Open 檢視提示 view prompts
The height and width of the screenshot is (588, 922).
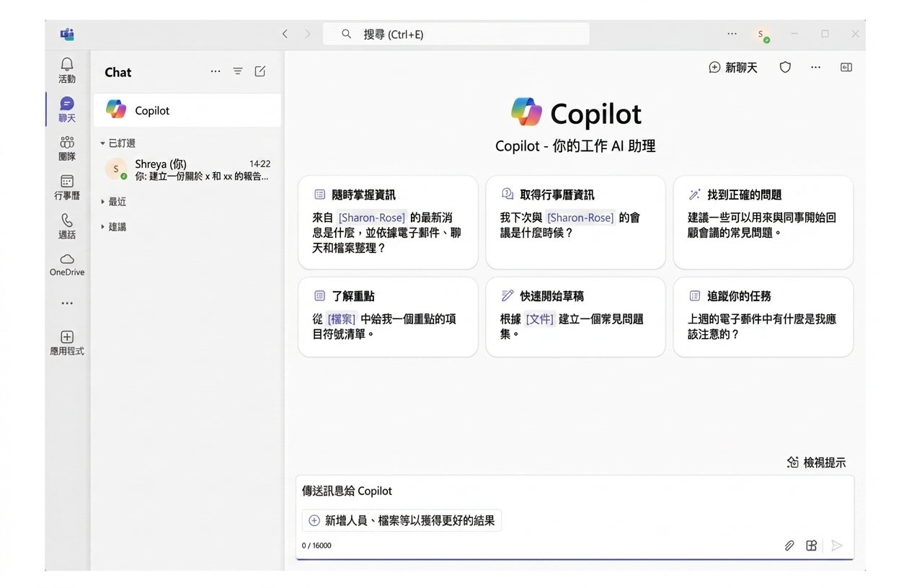[816, 463]
